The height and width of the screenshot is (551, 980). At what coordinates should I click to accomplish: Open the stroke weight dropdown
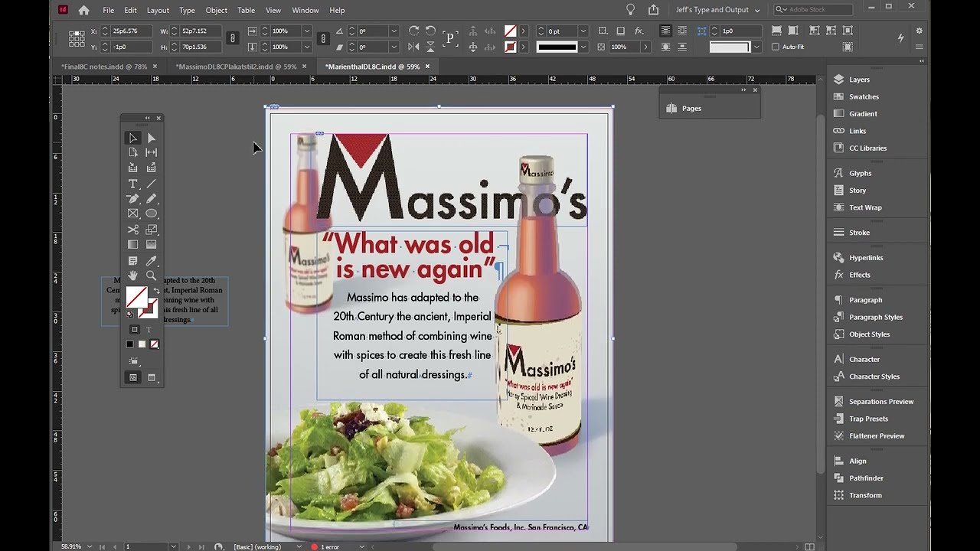tap(583, 31)
